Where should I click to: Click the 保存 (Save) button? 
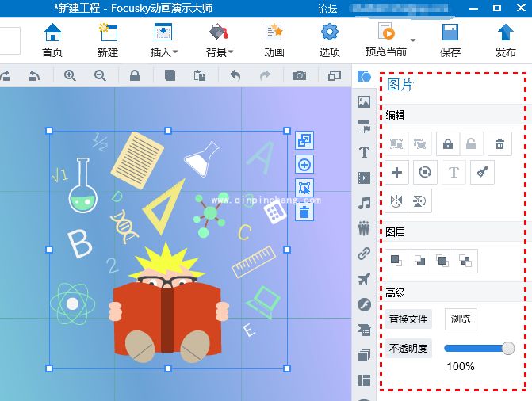450,40
